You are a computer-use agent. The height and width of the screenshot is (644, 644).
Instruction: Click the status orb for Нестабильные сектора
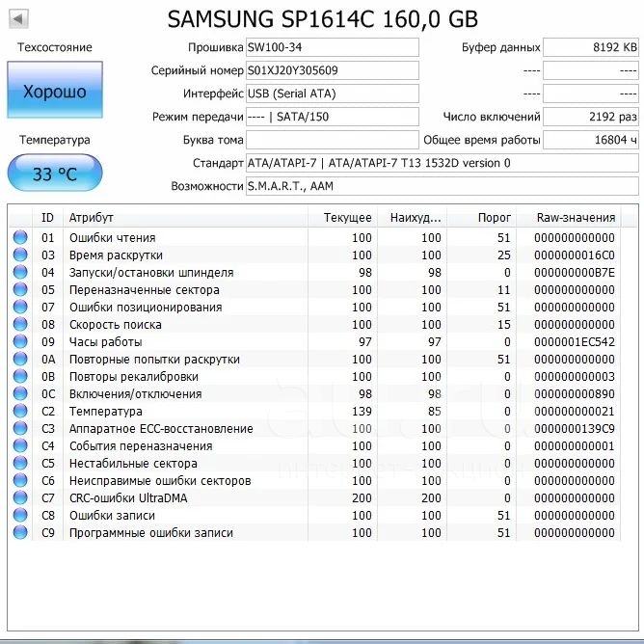20,464
